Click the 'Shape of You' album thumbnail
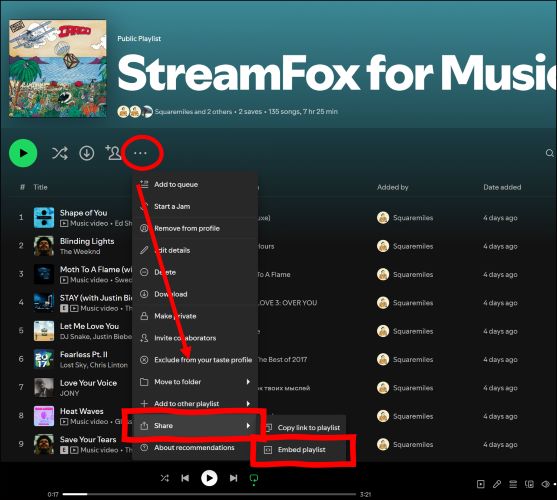This screenshot has width=557, height=500. coord(44,217)
